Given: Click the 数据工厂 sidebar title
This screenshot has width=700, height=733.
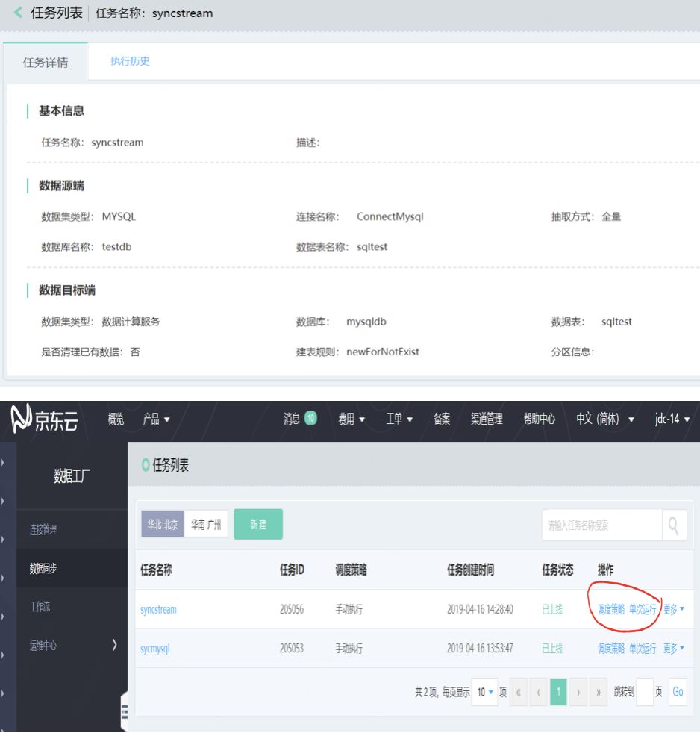Looking at the screenshot, I should [72, 476].
